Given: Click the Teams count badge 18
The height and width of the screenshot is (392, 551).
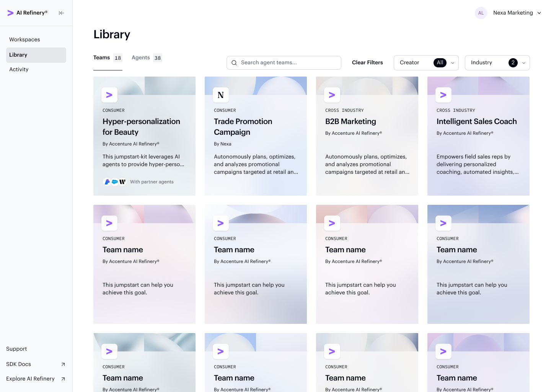Looking at the screenshot, I should click(x=118, y=58).
